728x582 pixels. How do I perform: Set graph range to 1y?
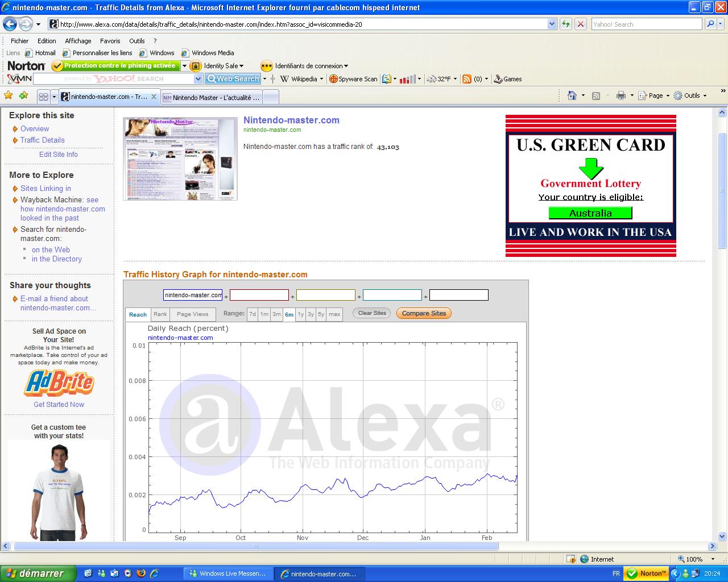coord(301,314)
